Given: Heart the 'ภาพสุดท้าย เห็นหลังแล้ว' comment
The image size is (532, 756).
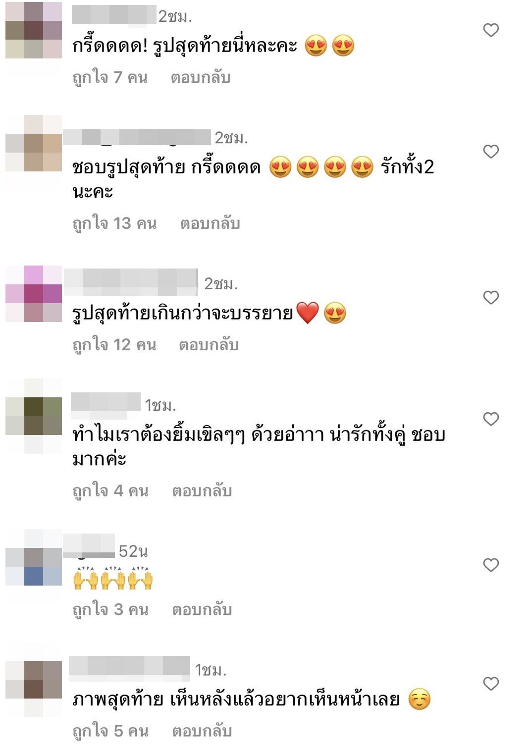Looking at the screenshot, I should [x=490, y=684].
